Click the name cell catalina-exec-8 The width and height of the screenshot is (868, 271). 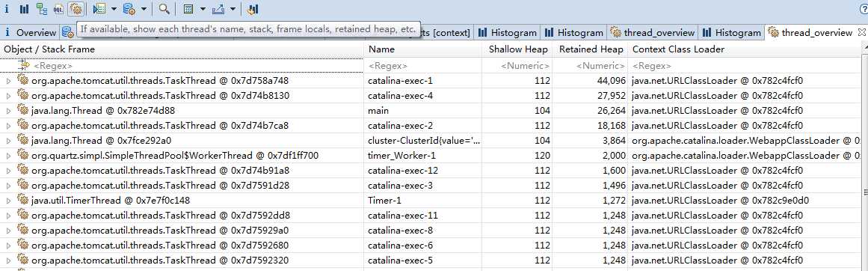pos(400,230)
